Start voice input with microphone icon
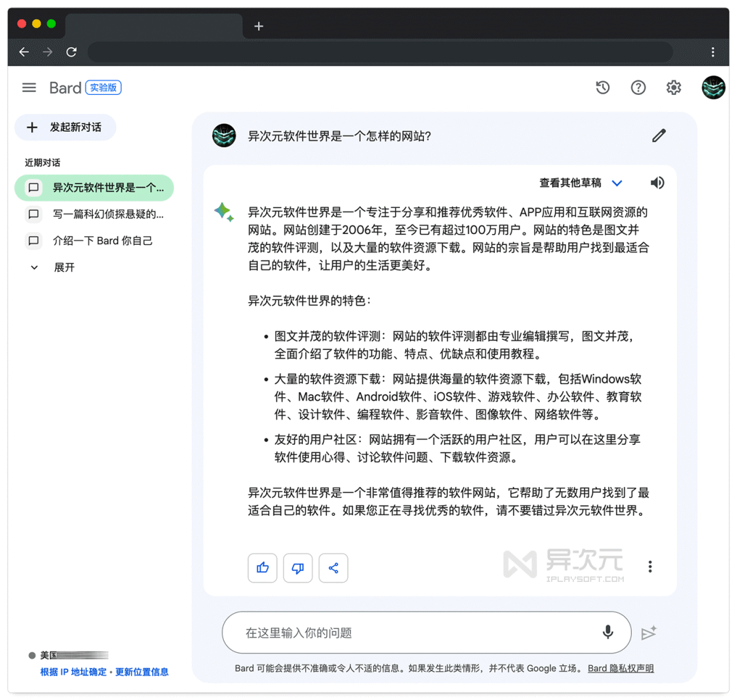737x700 pixels. 608,632
